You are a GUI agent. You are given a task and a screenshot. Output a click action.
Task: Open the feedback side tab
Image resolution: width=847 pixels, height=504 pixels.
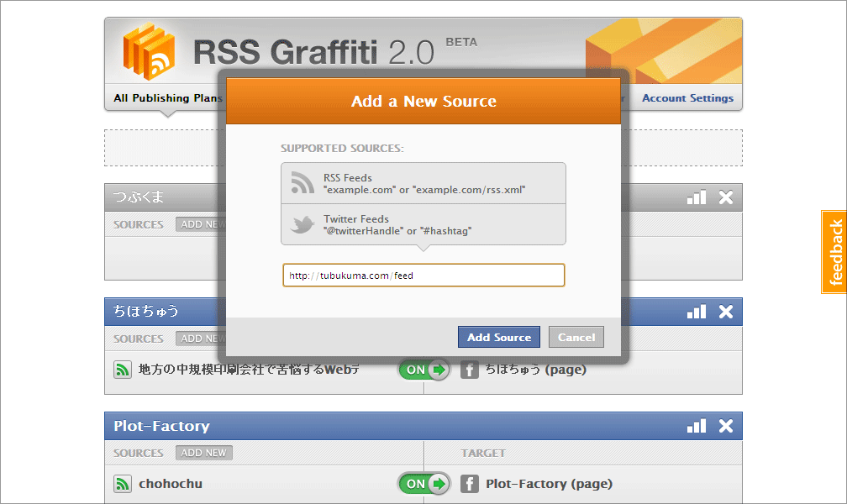click(x=834, y=252)
